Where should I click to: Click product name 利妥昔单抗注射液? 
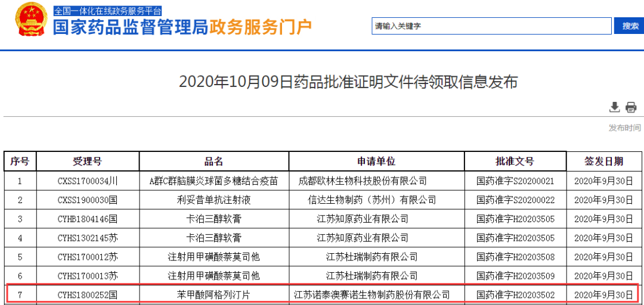(213, 200)
